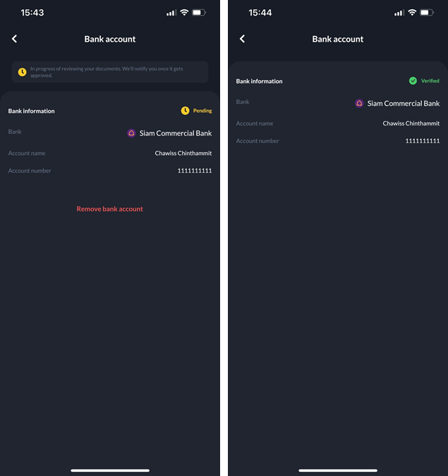Tap the Verified status label

pyautogui.click(x=430, y=81)
